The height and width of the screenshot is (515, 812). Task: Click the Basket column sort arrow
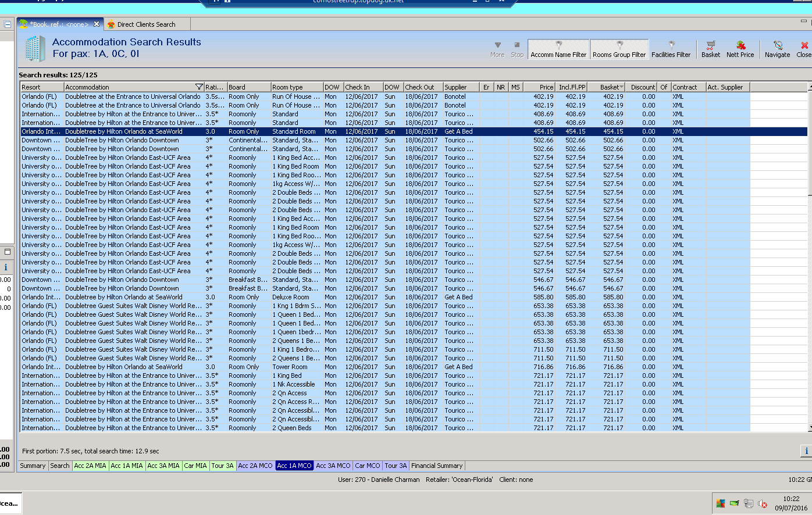coord(622,87)
